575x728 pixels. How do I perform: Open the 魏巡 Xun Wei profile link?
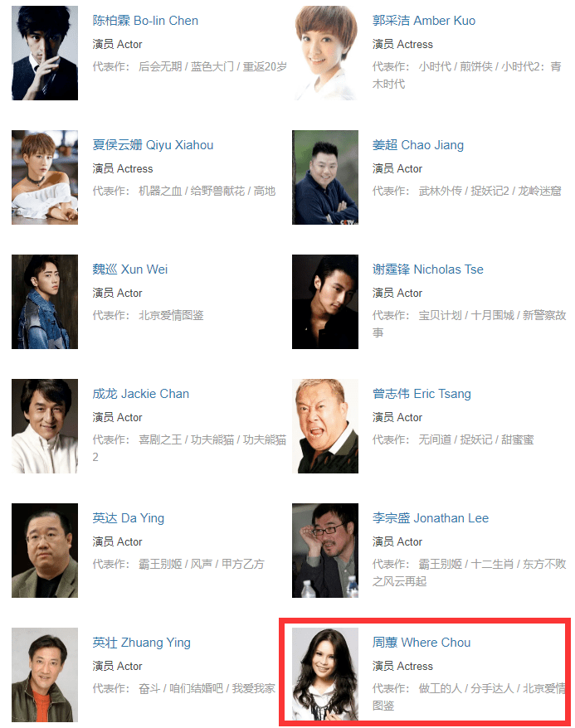tap(130, 269)
